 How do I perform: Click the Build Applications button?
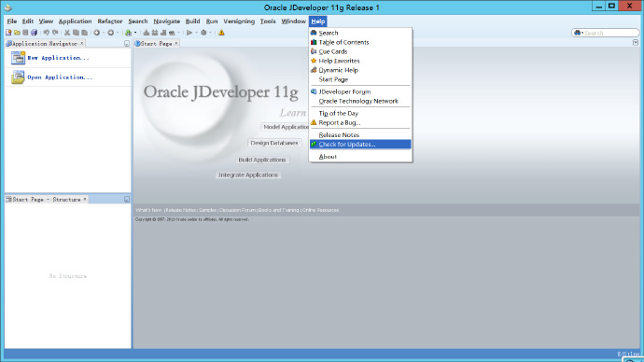pyautogui.click(x=262, y=160)
